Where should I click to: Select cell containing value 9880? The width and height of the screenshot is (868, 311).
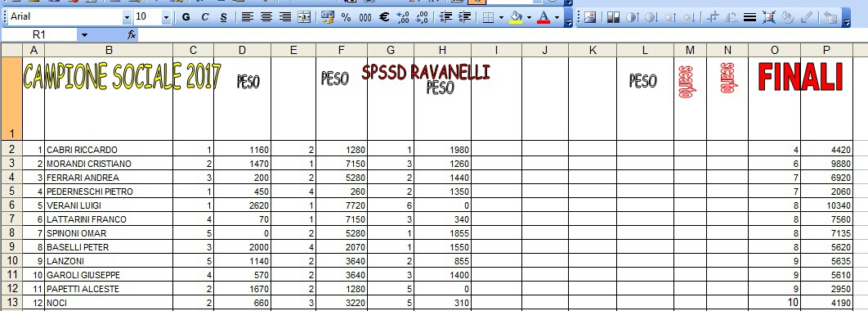tap(826, 164)
